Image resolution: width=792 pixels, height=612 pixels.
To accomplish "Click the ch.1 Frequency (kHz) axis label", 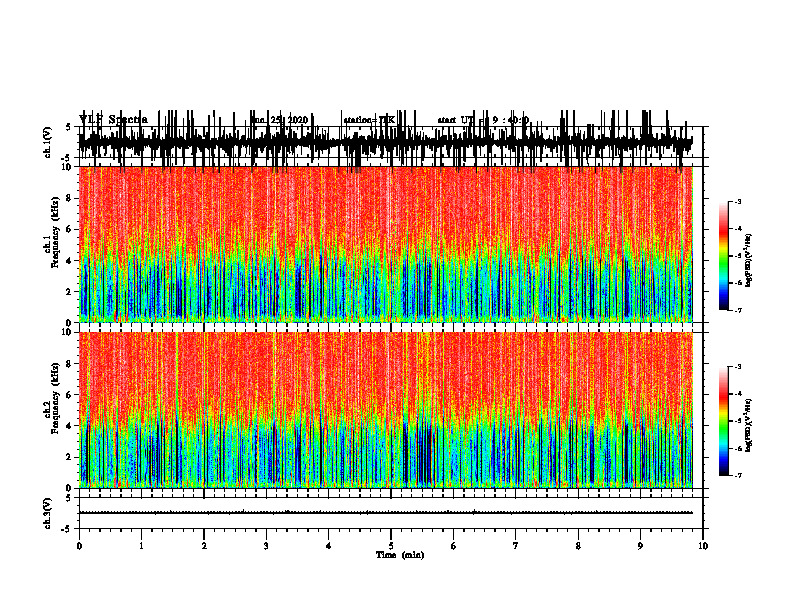I will 53,232.
